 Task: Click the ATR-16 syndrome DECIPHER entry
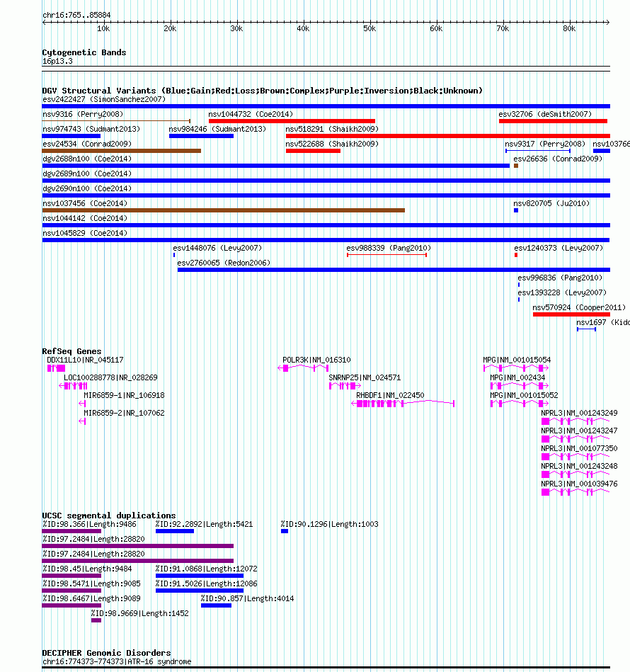117,661
